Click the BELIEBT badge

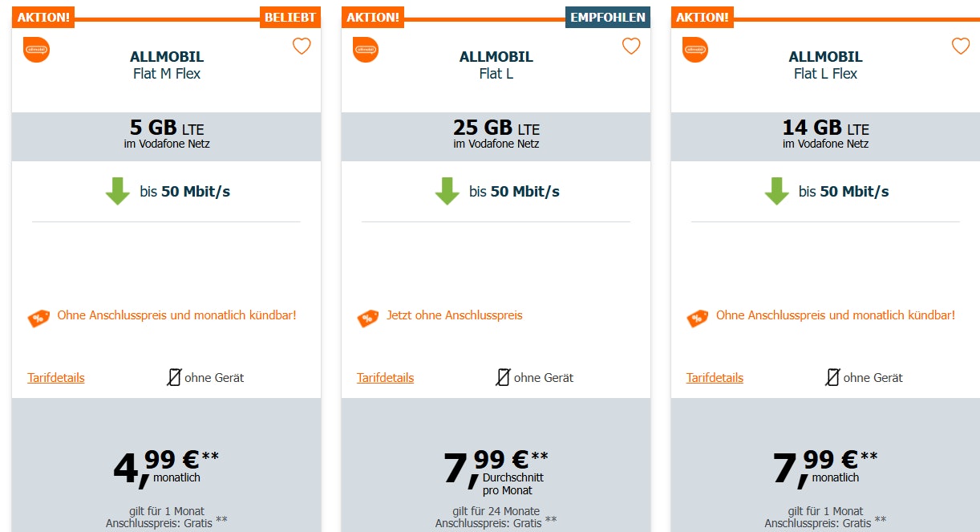click(290, 17)
